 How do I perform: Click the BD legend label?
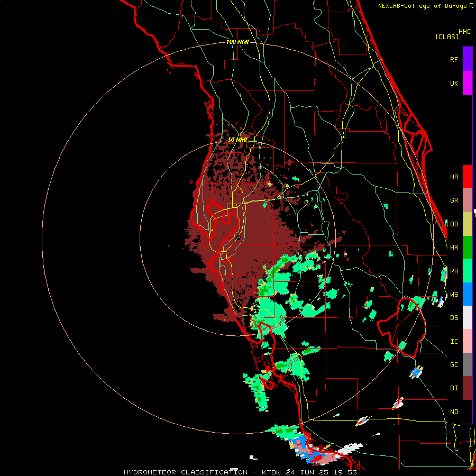pos(454,224)
